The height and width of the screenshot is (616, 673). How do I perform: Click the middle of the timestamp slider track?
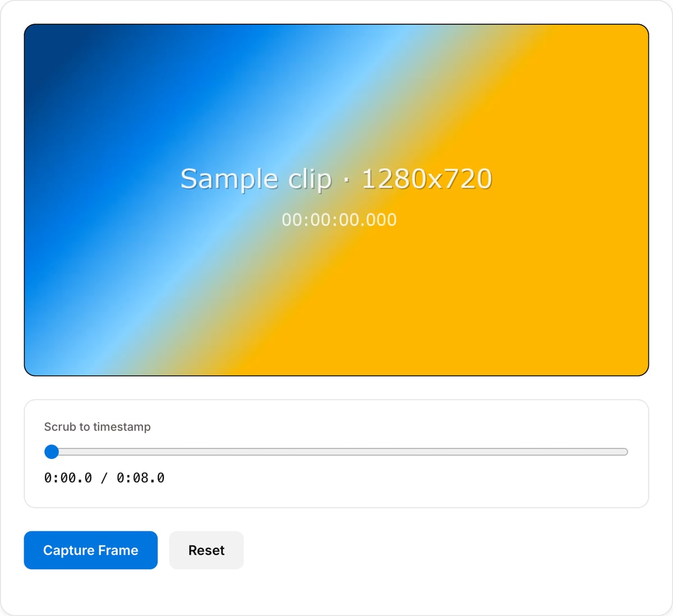[336, 452]
